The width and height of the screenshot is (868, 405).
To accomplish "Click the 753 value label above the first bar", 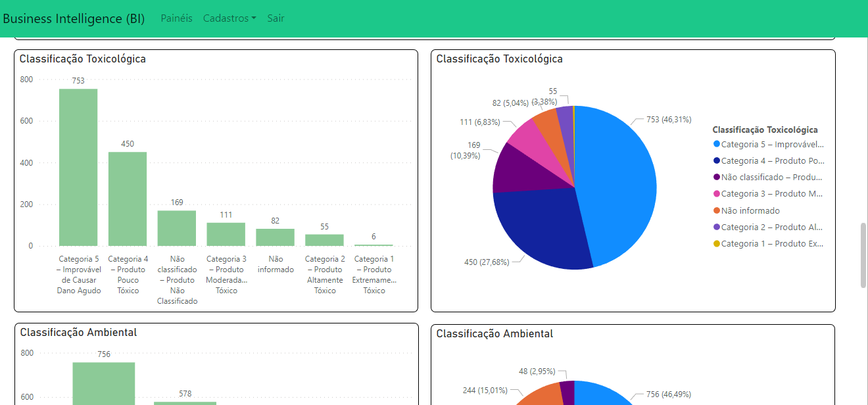I will tap(78, 81).
